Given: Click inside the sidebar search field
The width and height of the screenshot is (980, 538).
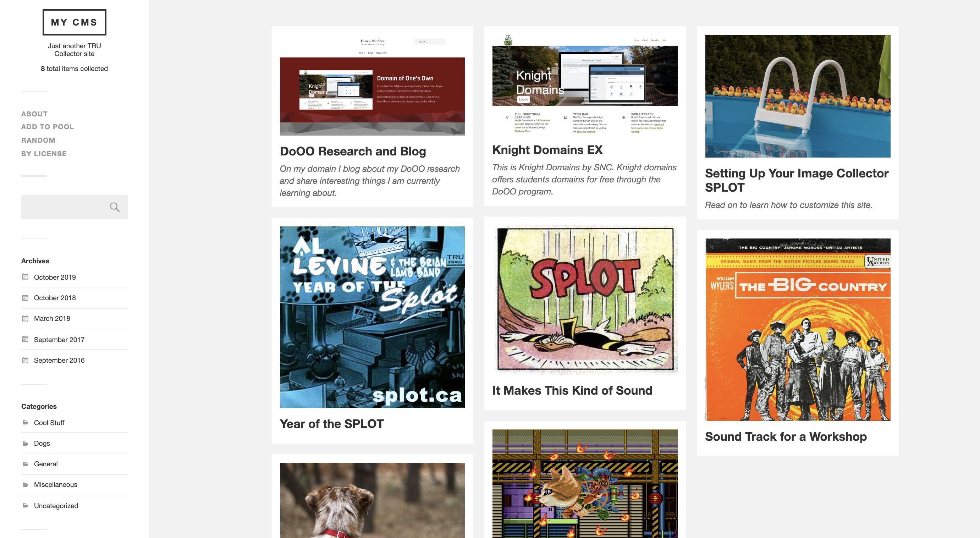Looking at the screenshot, I should (65, 207).
